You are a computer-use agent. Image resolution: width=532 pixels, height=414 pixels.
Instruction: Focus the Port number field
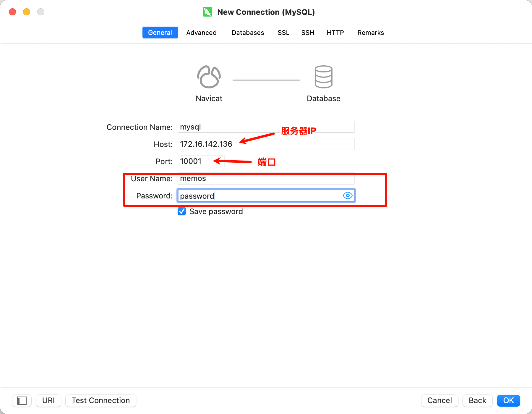(x=201, y=161)
